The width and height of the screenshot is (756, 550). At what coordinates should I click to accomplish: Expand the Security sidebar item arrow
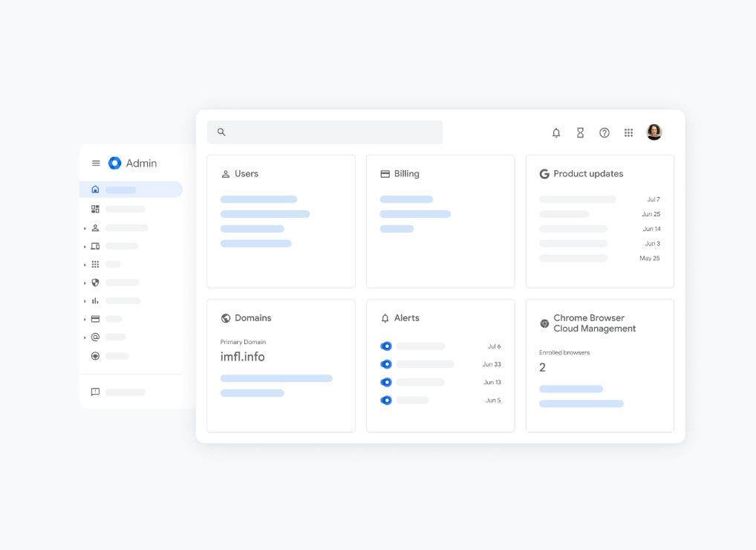coord(85,283)
